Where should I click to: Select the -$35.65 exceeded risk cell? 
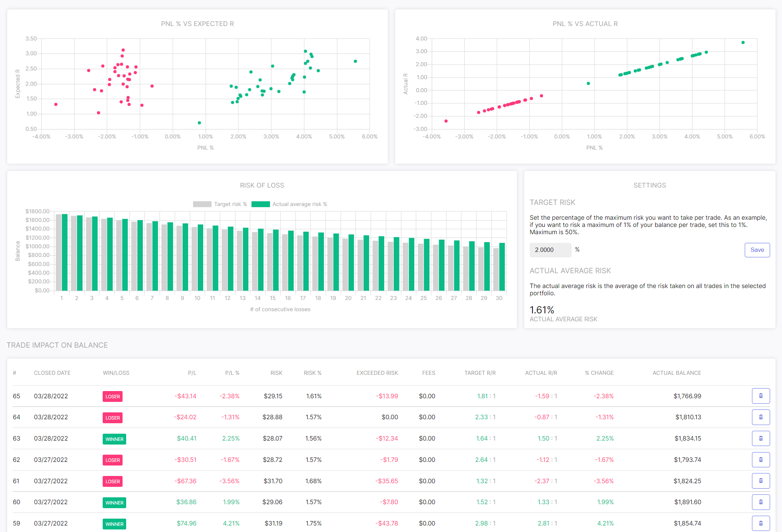coord(386,481)
